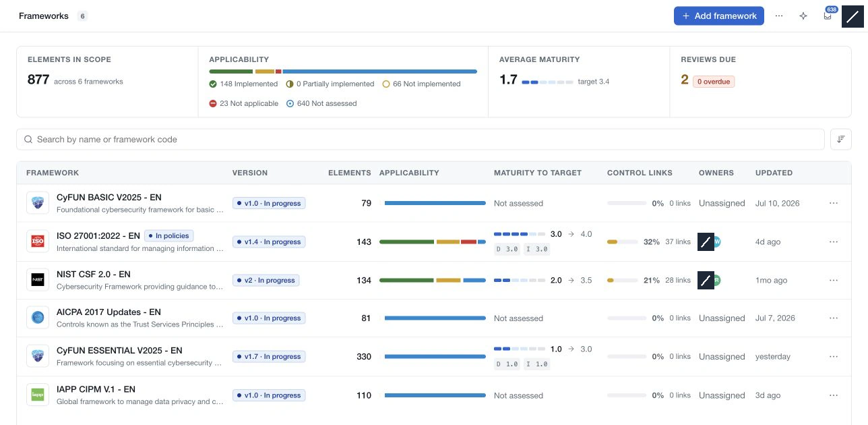Open CyFUN BASIC V2025 - EN framework

pos(109,198)
